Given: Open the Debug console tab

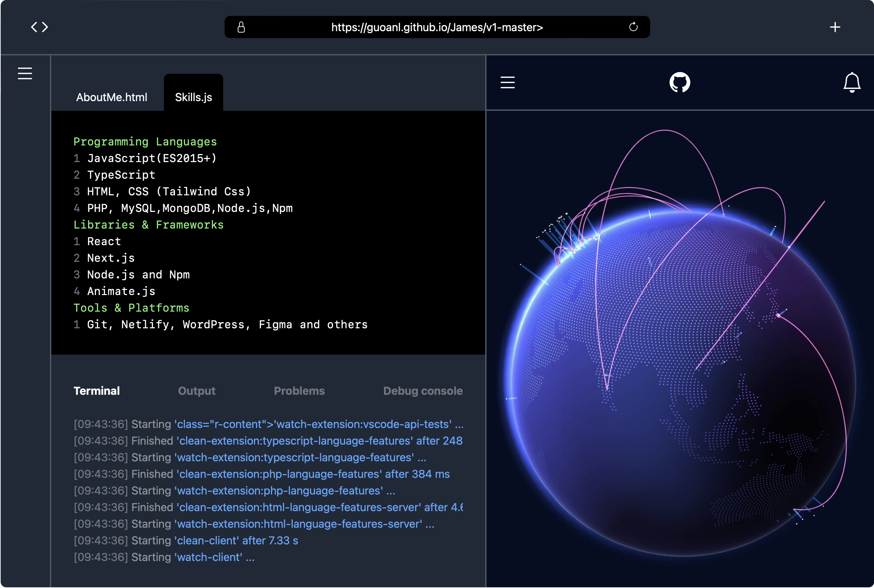Looking at the screenshot, I should coord(422,391).
